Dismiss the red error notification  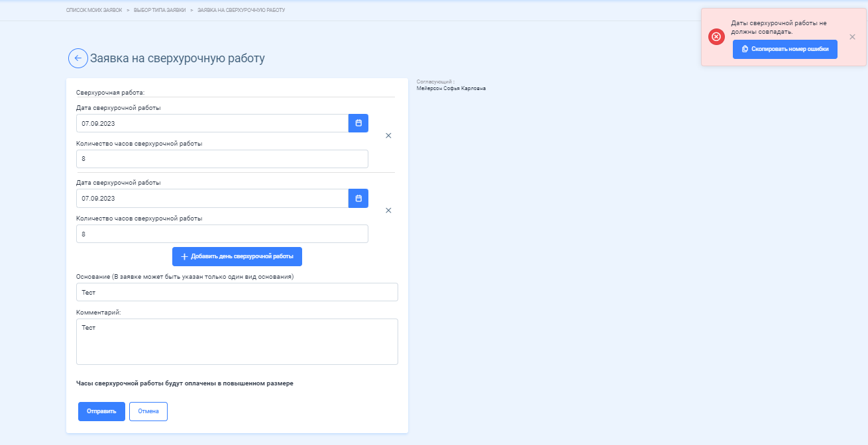[x=853, y=37]
